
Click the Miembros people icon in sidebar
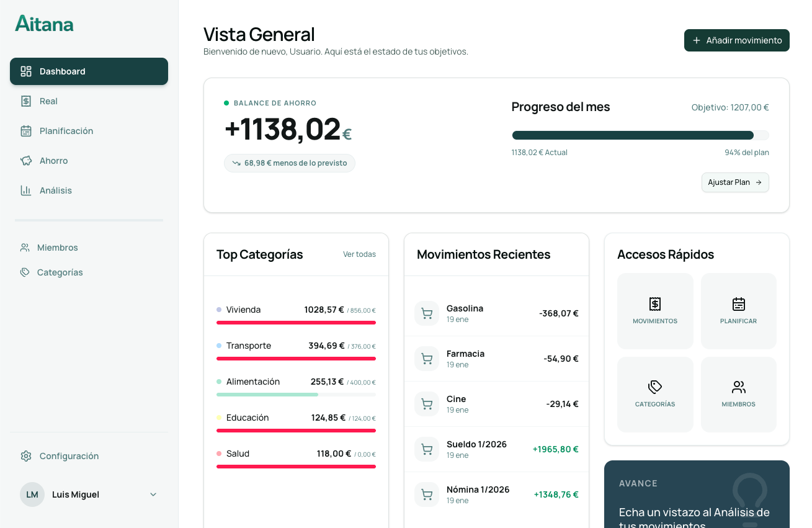[25, 248]
